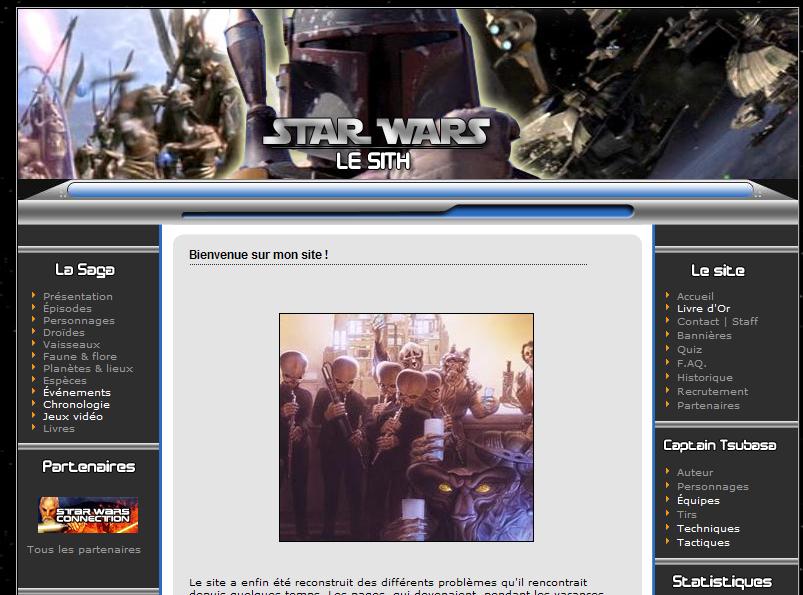View the Historique page
Viewport: 803px width, 595px height.
coord(705,378)
